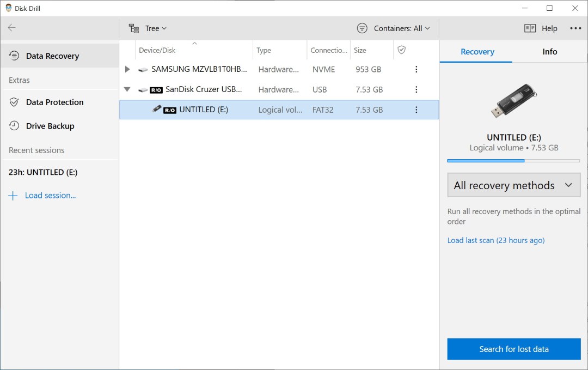Click USB connection cell of SanDisk
Image resolution: width=588 pixels, height=370 pixels.
[x=320, y=90]
